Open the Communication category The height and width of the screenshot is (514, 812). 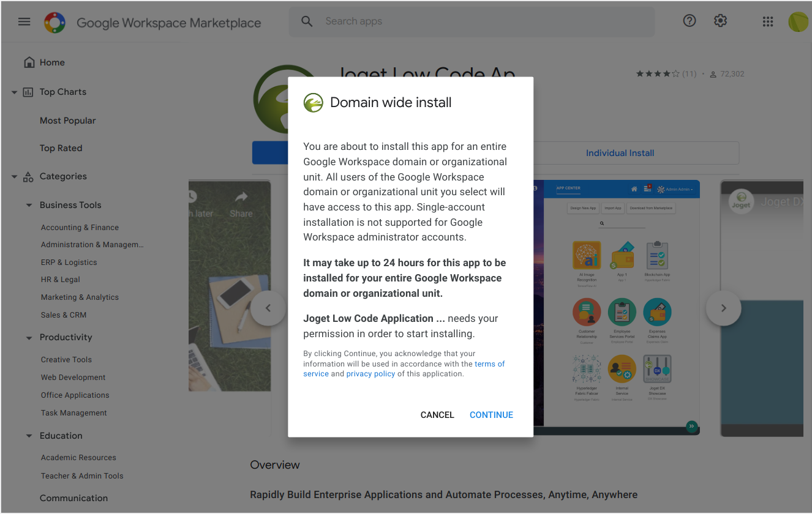tap(74, 498)
